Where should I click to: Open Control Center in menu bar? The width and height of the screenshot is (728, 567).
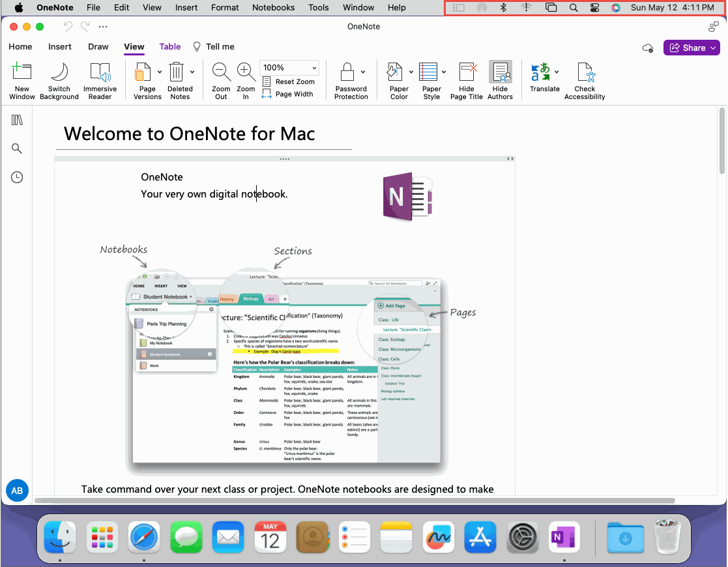point(595,7)
